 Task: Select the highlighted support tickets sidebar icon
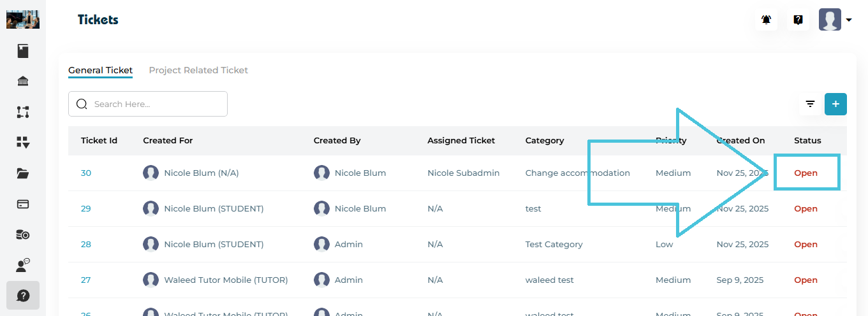(x=23, y=296)
